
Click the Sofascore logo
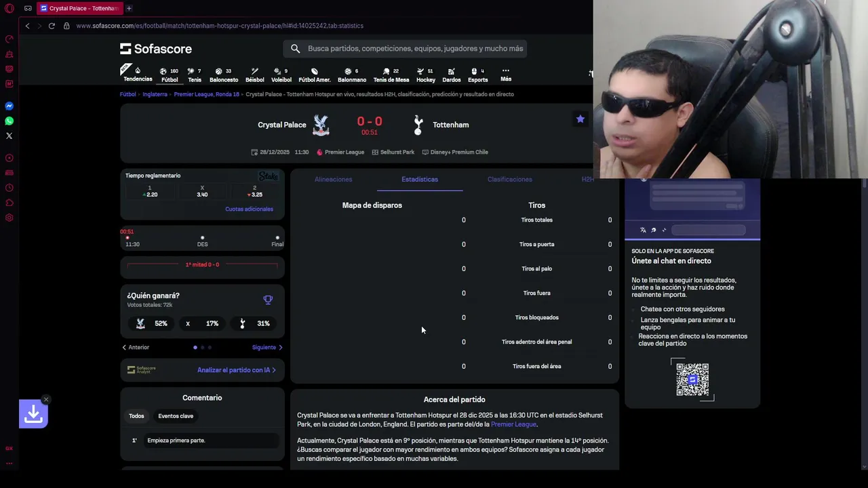click(x=156, y=49)
